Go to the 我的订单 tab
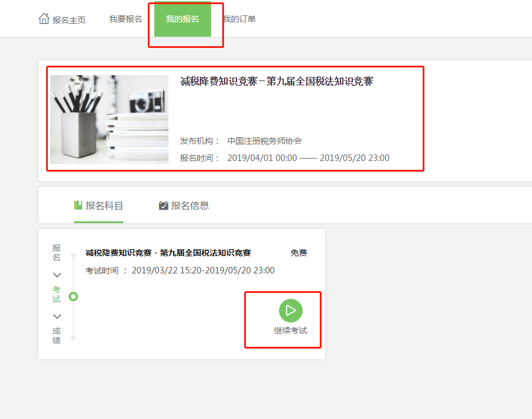Viewport: 532px width, 419px height. [239, 19]
